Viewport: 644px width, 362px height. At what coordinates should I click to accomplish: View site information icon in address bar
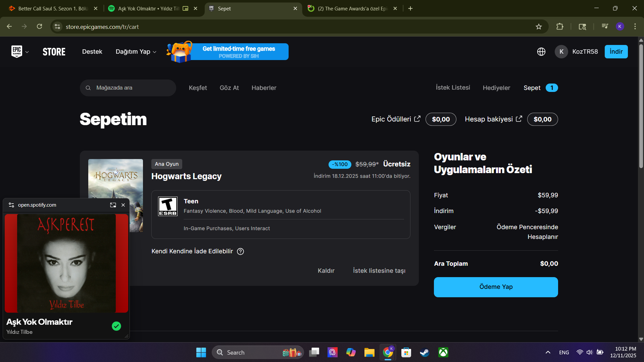pyautogui.click(x=57, y=27)
